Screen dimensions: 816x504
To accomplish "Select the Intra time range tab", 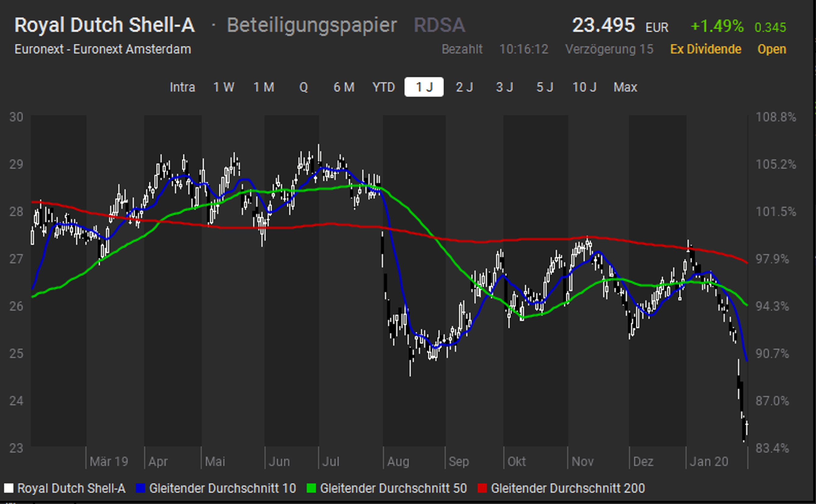I will [x=182, y=87].
